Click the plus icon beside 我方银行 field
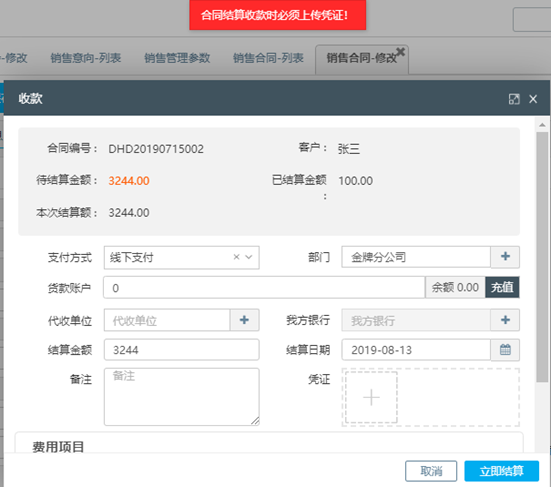 pos(505,320)
